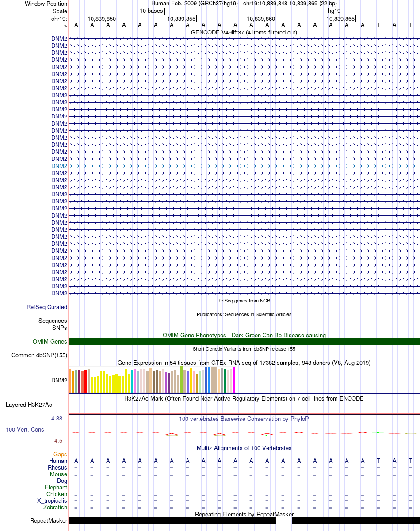Click the Scale label
420x531 pixels.
(x=60, y=11)
